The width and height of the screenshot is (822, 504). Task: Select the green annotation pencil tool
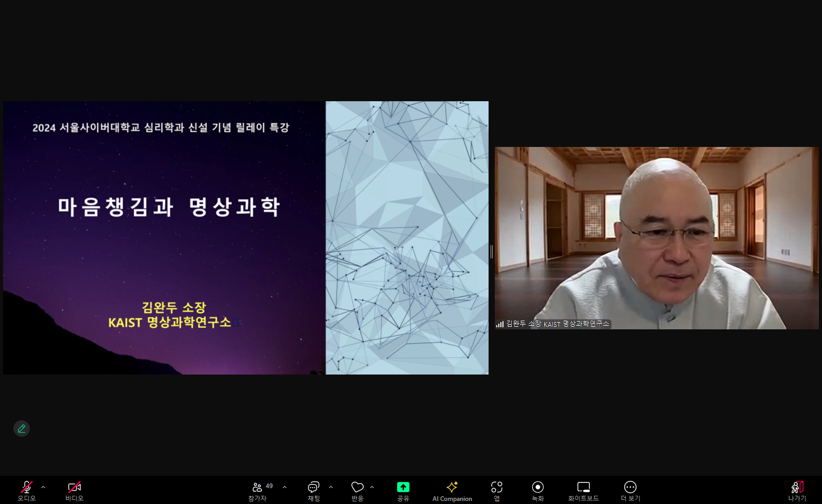[22, 428]
